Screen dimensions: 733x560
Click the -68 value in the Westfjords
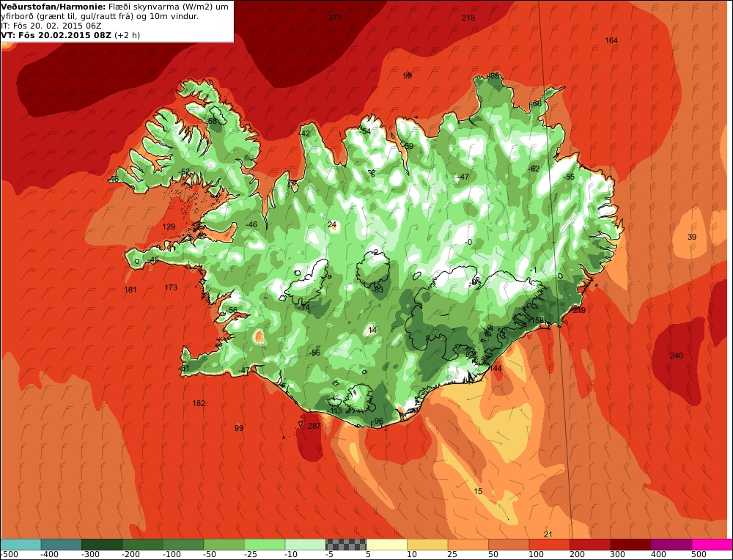tap(213, 121)
